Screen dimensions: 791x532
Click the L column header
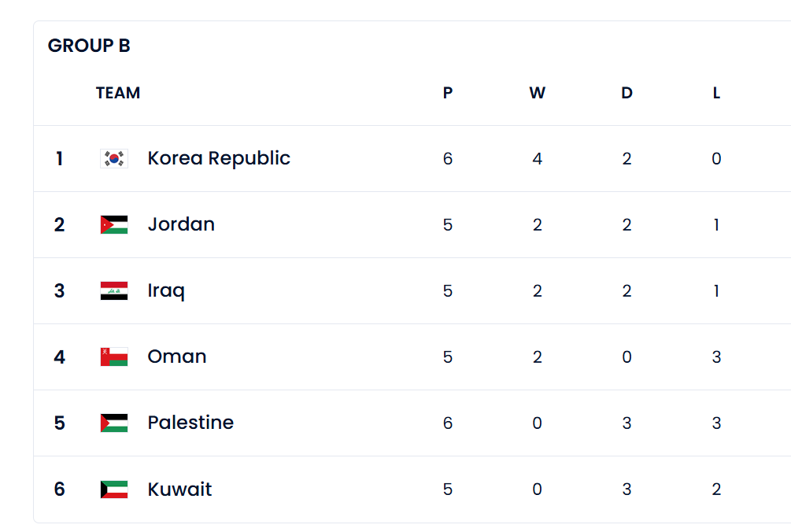[x=716, y=93]
